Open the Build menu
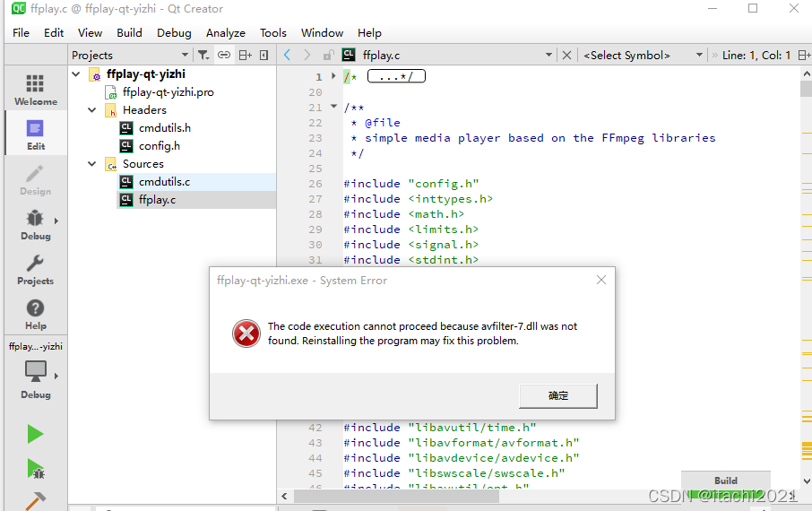Screen dimensions: 812x511 click(129, 32)
